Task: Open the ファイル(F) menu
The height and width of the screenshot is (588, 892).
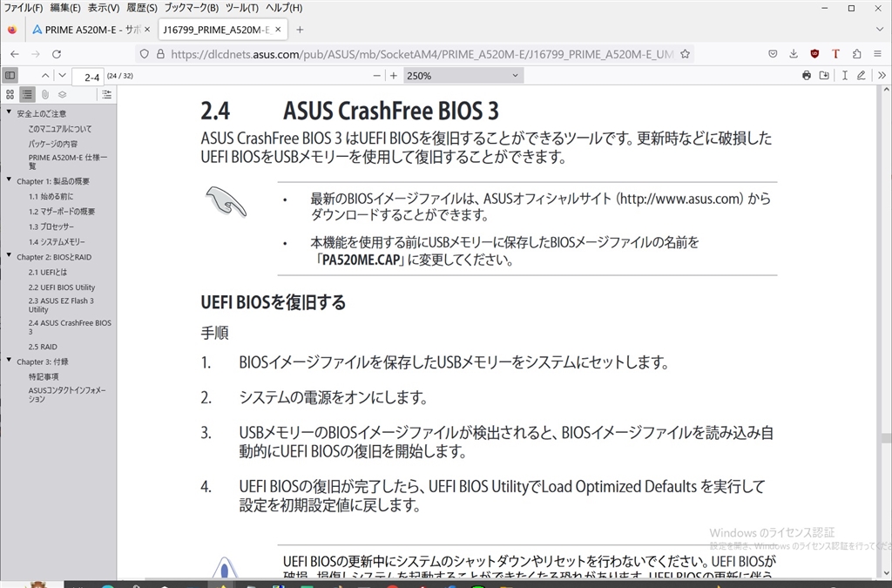Action: tap(23, 8)
